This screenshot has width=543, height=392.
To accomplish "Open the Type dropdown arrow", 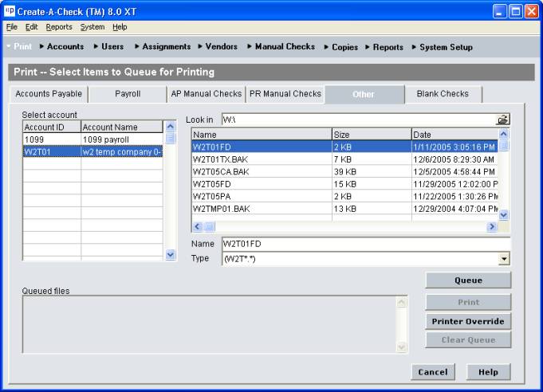I will tap(504, 259).
